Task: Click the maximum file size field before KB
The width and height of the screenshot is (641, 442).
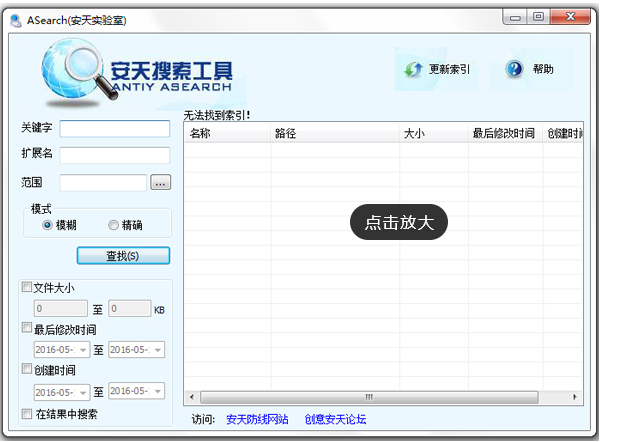Action: tap(130, 308)
